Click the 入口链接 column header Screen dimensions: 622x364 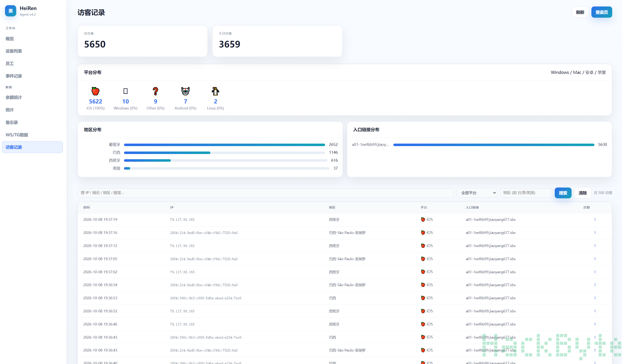pyautogui.click(x=472, y=207)
